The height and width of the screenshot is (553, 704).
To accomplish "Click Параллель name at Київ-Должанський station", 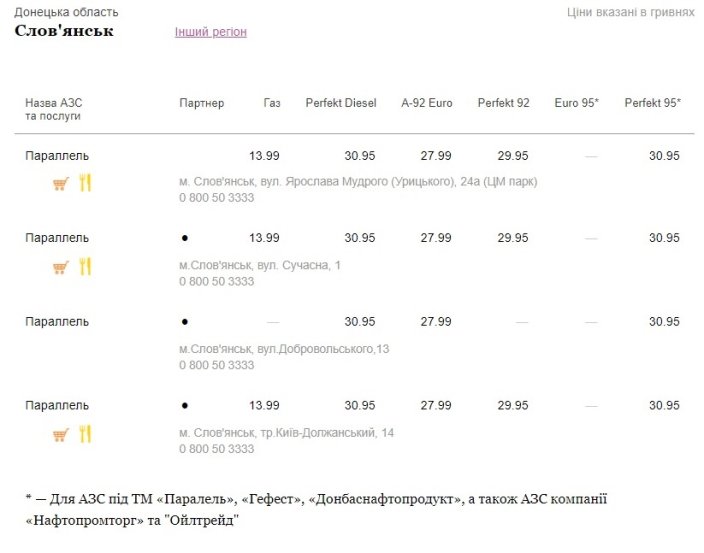I will pyautogui.click(x=57, y=405).
